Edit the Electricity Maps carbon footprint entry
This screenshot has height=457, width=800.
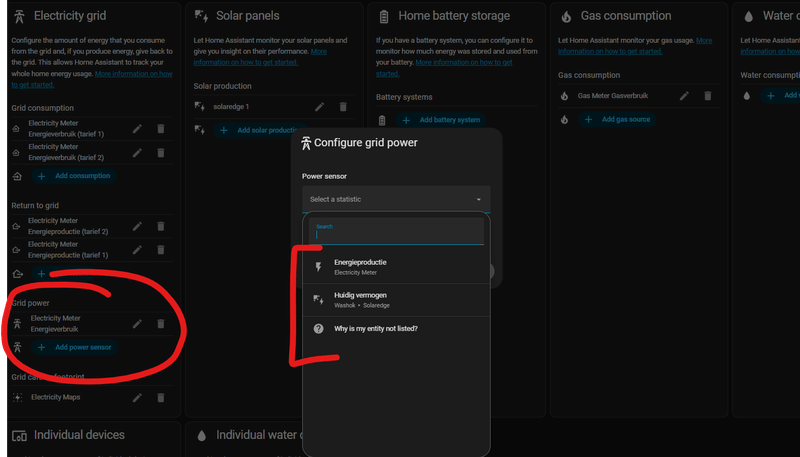(x=138, y=397)
